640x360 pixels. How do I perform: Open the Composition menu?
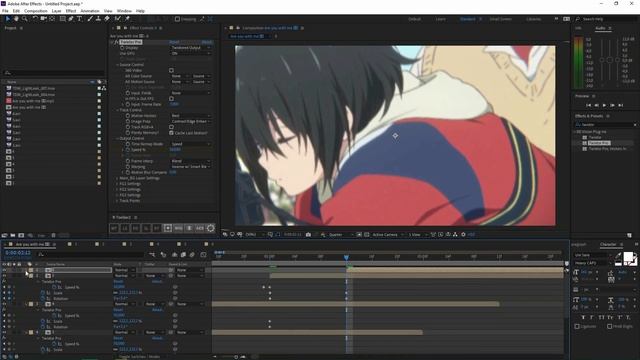click(36, 11)
